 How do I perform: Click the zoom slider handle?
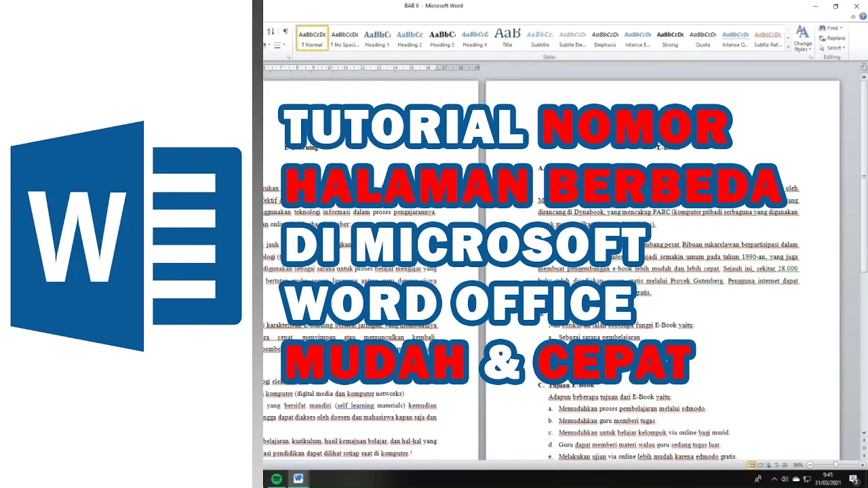tap(835, 465)
